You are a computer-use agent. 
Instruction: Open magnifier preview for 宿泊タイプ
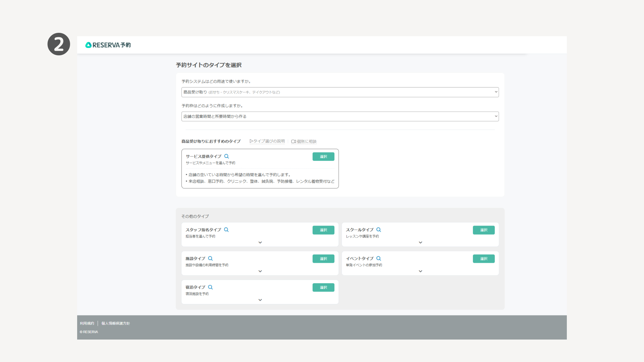210,287
